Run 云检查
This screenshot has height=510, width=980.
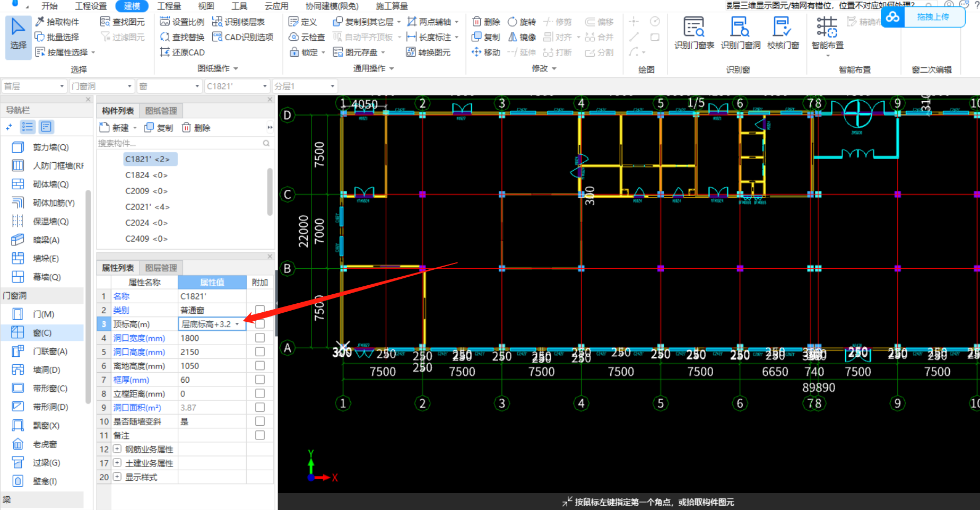307,37
